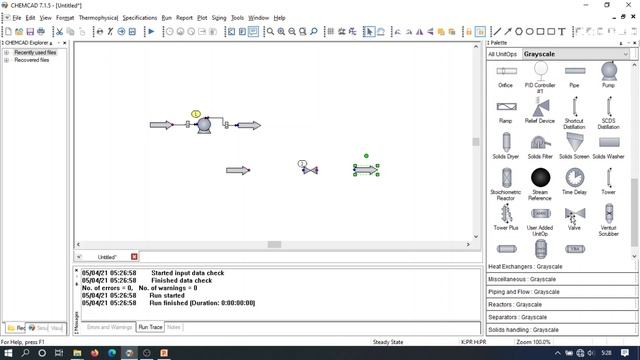640x360 pixels.
Task: Select the magnifier Zoom tool in toolbar
Action: [x=270, y=31]
